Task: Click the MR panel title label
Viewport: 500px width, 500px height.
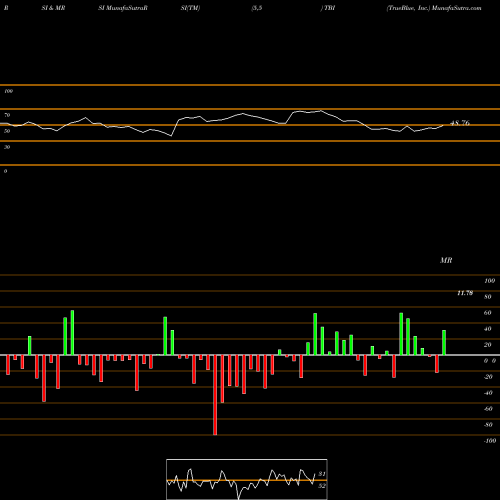Action: (x=446, y=260)
